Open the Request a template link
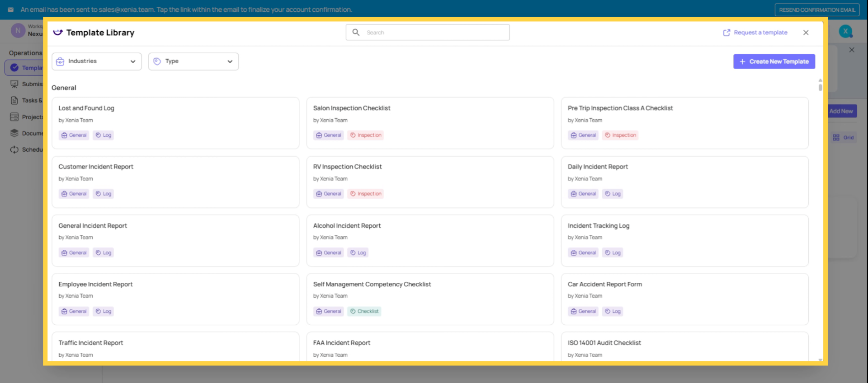The image size is (868, 383). (x=760, y=33)
